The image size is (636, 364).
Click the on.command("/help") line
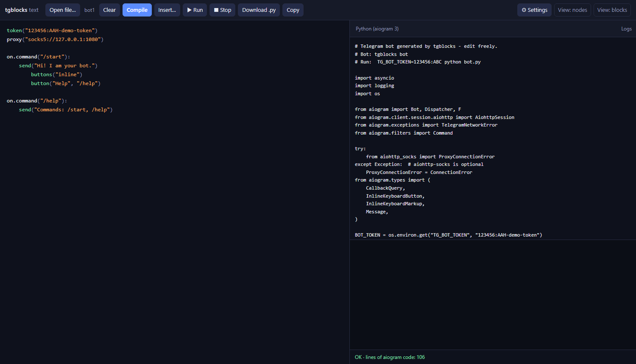tap(37, 101)
